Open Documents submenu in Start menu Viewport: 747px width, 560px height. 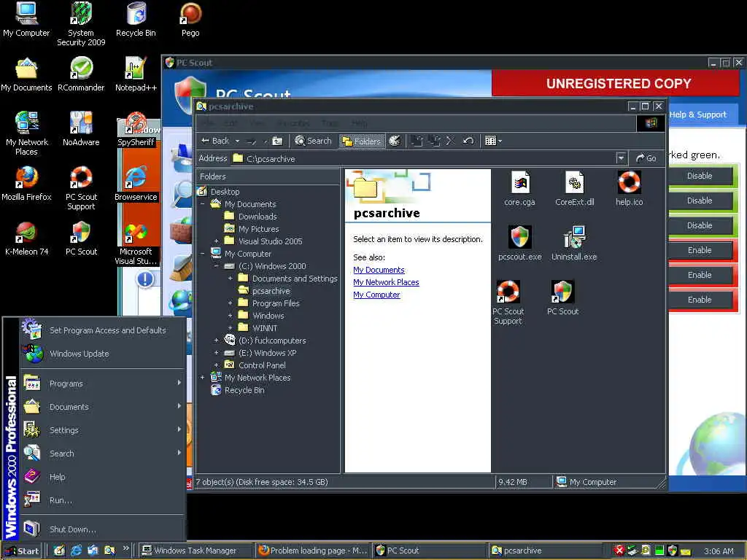(102, 407)
